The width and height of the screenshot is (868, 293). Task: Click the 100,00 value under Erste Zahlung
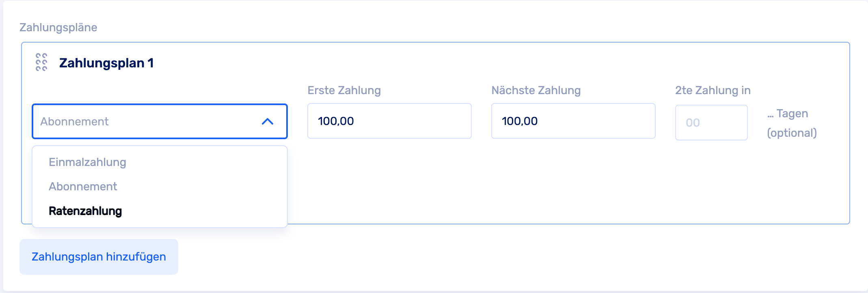click(x=336, y=121)
